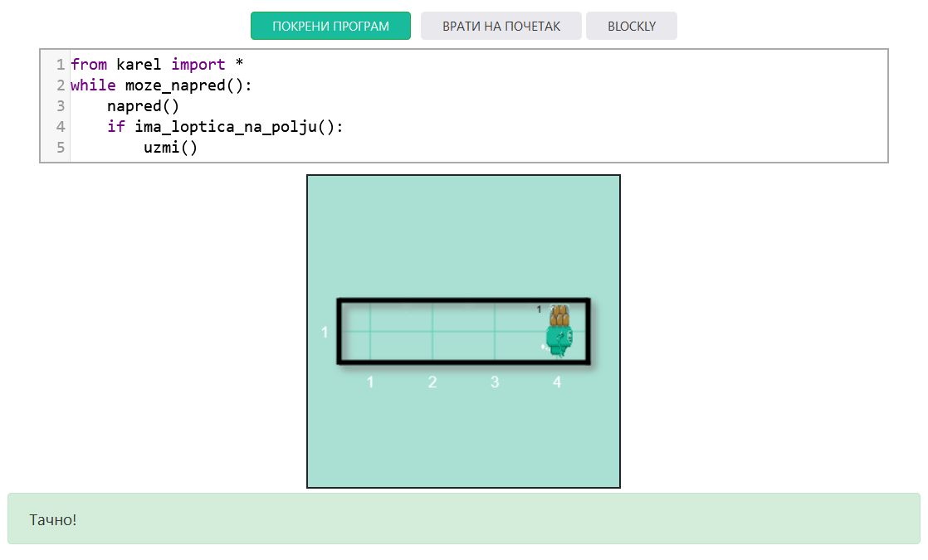
Task: Click row label 1 left of the grid
Action: [325, 332]
